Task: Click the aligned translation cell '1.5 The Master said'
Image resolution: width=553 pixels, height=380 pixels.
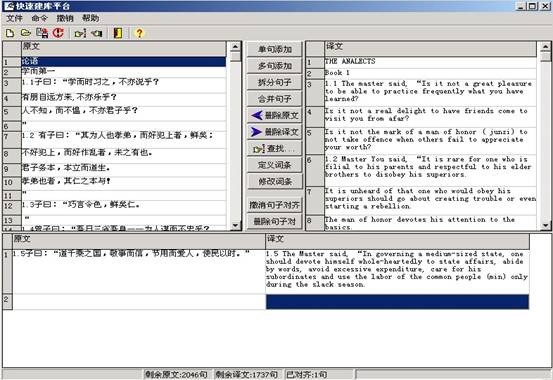Action: click(x=397, y=271)
